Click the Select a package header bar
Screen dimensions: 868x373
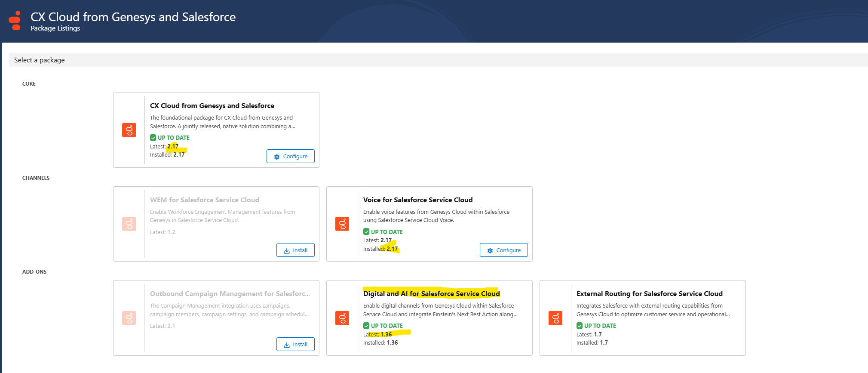[430, 60]
